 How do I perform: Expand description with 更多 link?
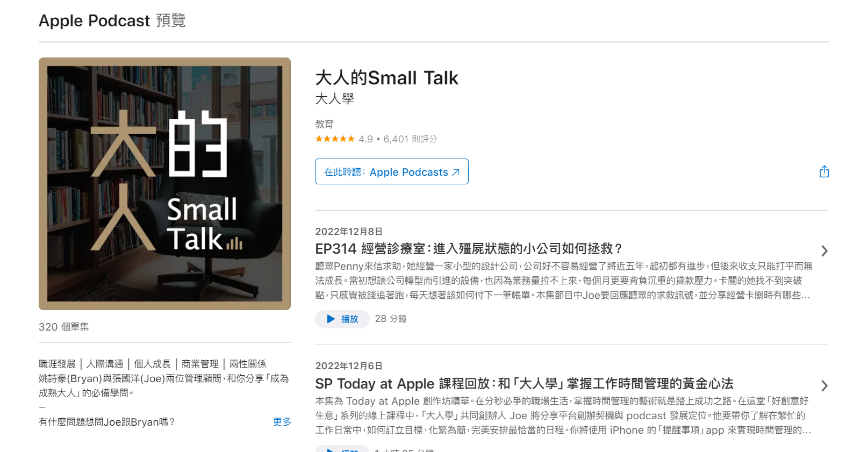(282, 422)
